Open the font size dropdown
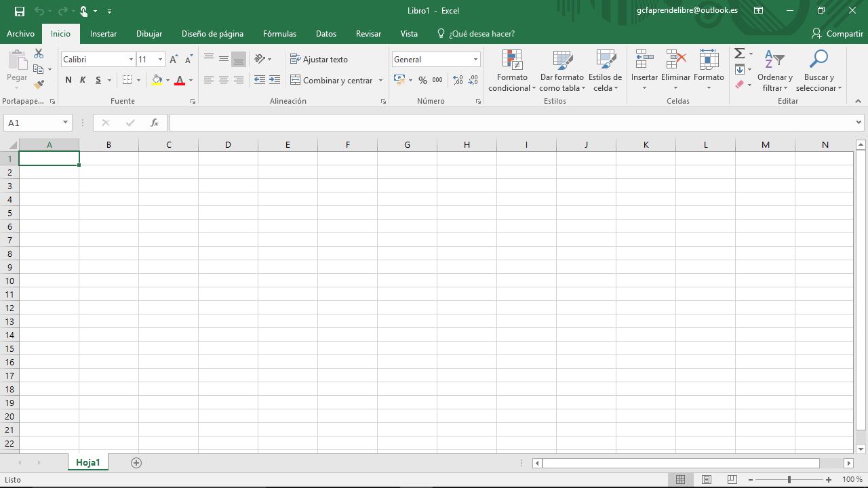 click(159, 59)
